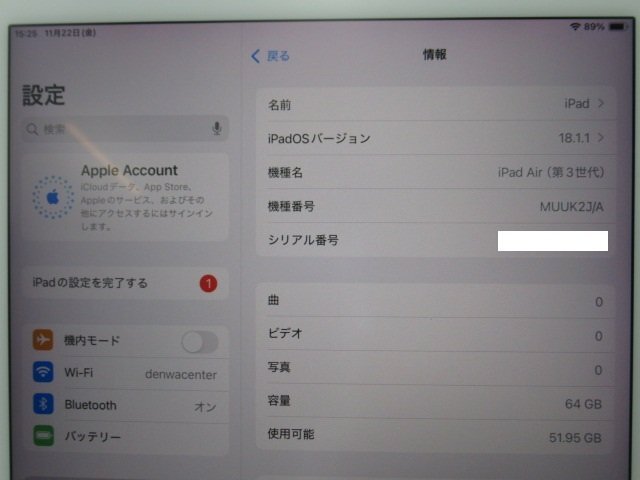The width and height of the screenshot is (640, 480).
Task: Tap the model number MUUK2J/A
Action: pos(571,207)
